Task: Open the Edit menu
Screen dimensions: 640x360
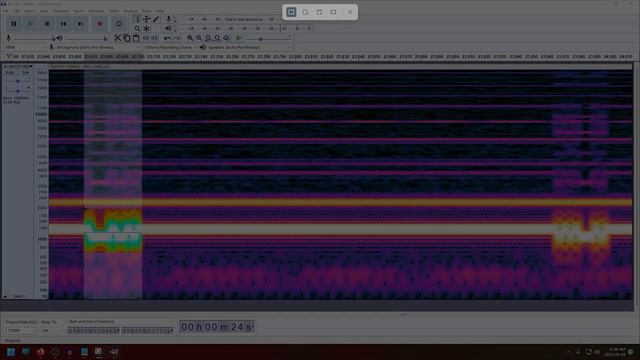Action: [16, 11]
